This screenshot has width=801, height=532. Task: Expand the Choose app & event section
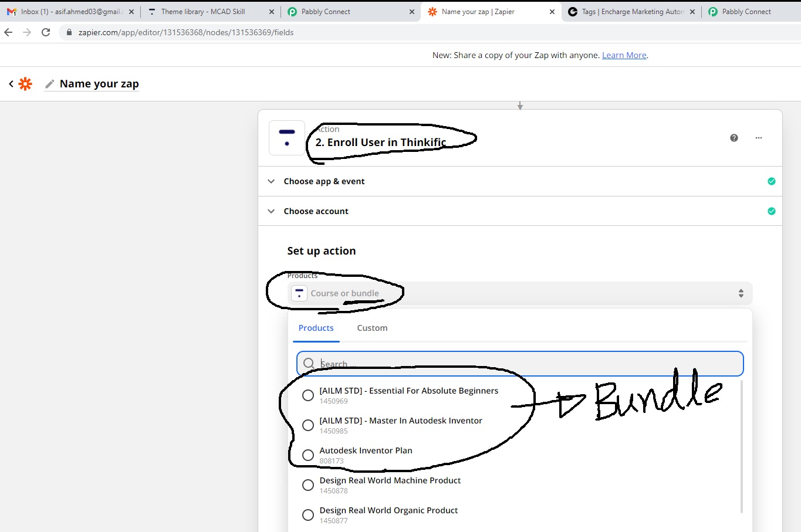click(x=520, y=181)
